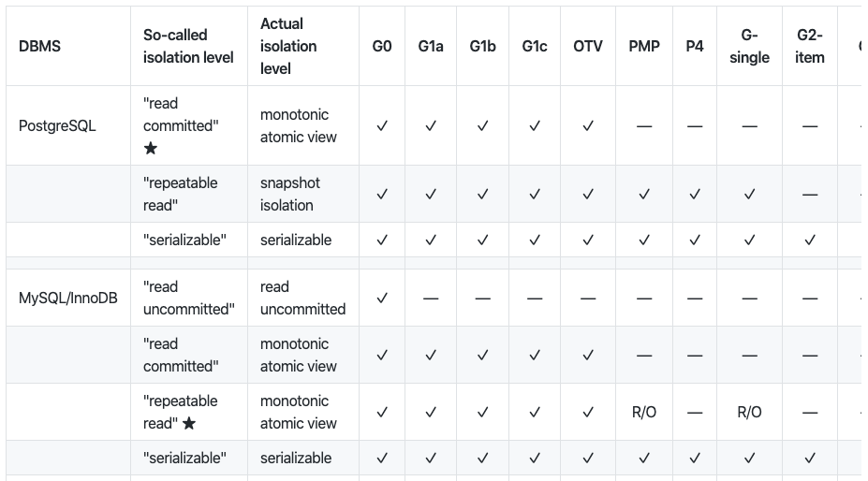Viewport: 868px width, 481px height.
Task: Click the DBMS column header
Action: tap(40, 46)
